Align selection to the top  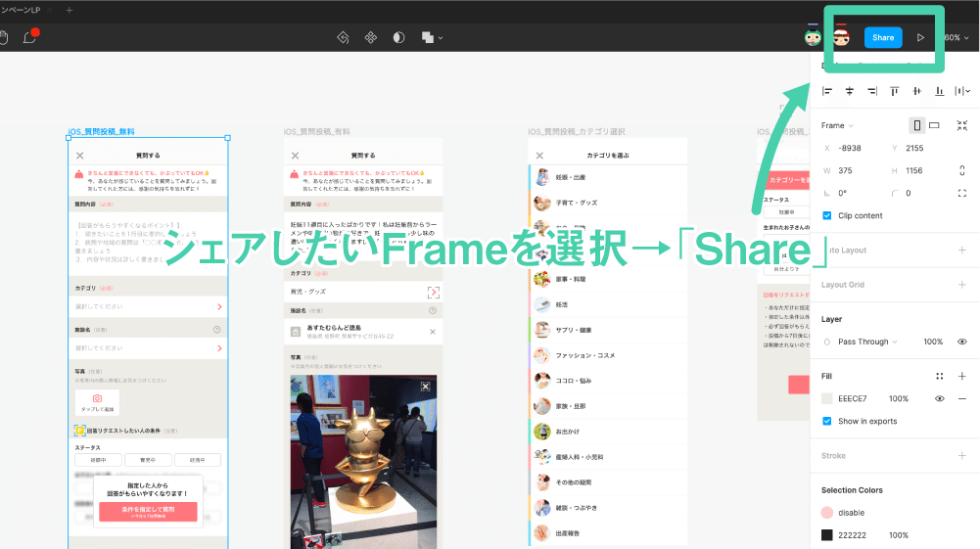[x=895, y=91]
